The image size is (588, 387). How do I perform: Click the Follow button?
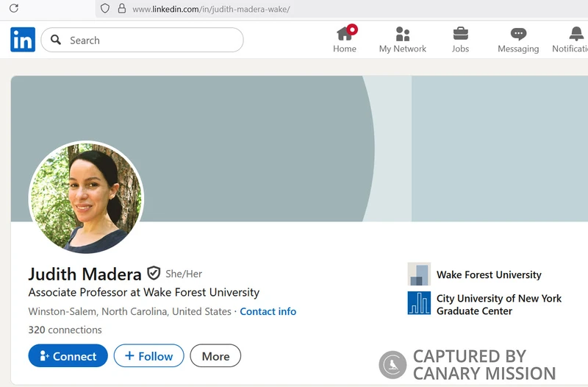[149, 355]
